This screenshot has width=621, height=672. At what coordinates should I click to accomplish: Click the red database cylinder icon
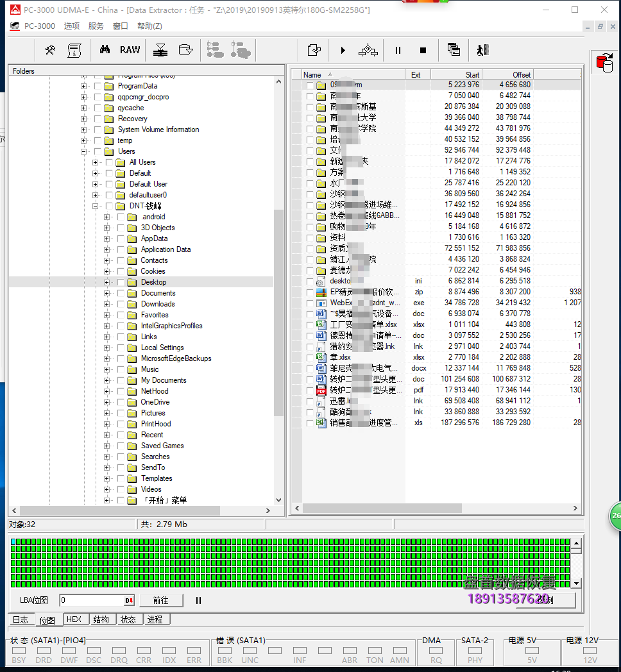coord(604,63)
